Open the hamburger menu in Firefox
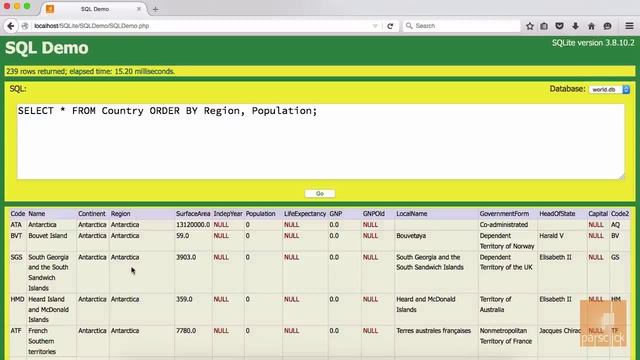The width and height of the screenshot is (640, 360). click(x=629, y=26)
